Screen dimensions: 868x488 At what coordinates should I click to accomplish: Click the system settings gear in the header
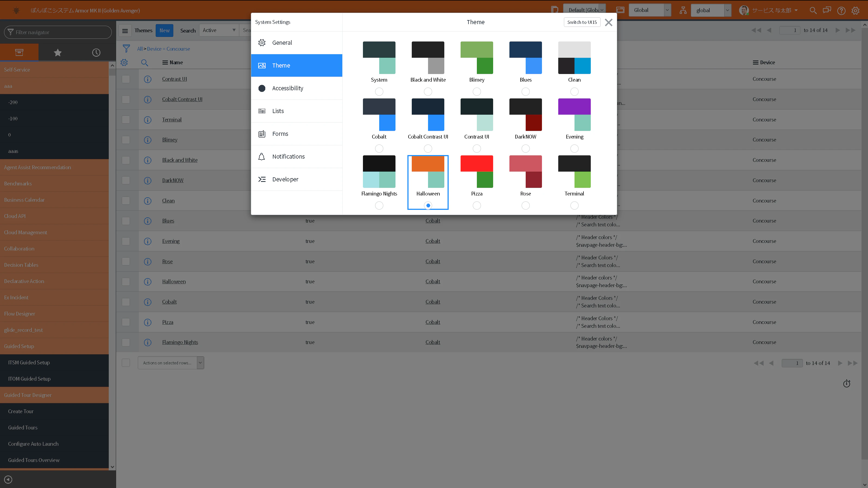855,11
